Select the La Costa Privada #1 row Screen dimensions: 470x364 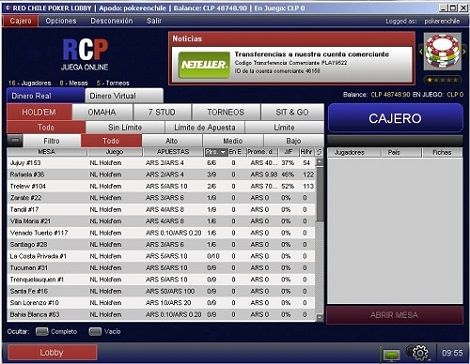[x=161, y=256]
